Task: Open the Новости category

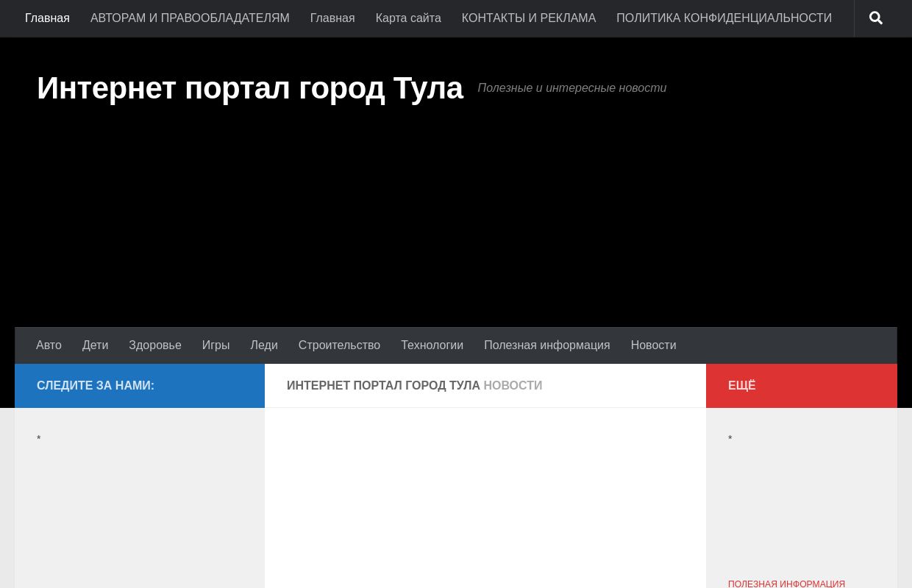Action: [653, 345]
